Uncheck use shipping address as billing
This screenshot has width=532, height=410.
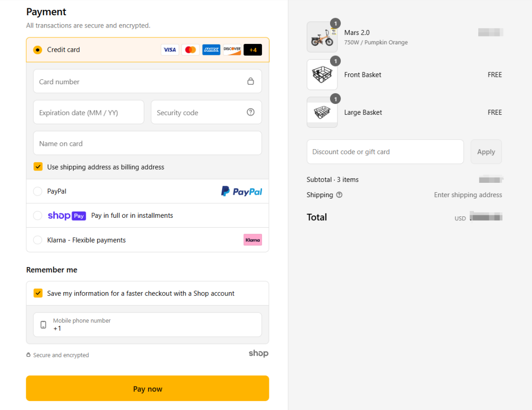[x=38, y=167]
